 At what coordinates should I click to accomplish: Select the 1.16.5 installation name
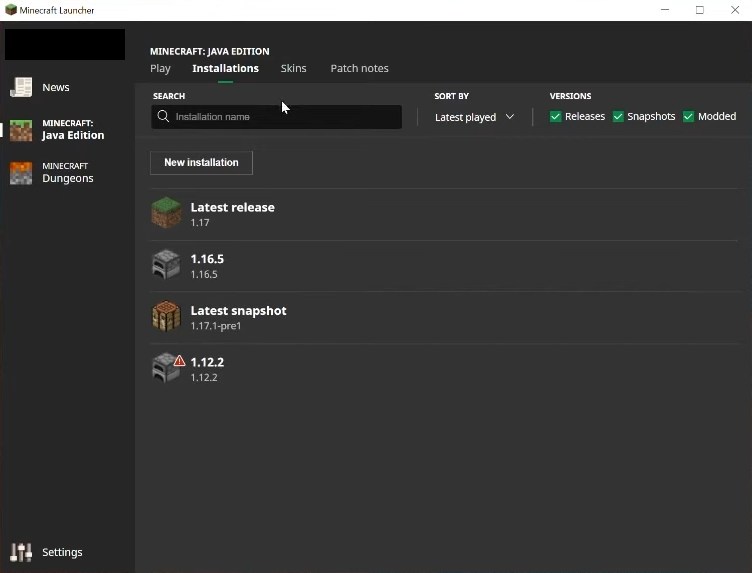[x=207, y=259]
